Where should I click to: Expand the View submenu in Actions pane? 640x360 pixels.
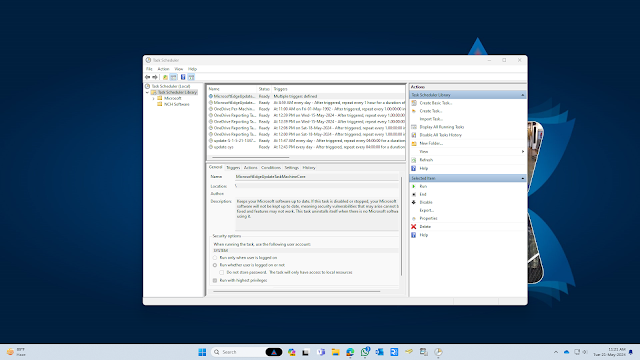coord(522,151)
